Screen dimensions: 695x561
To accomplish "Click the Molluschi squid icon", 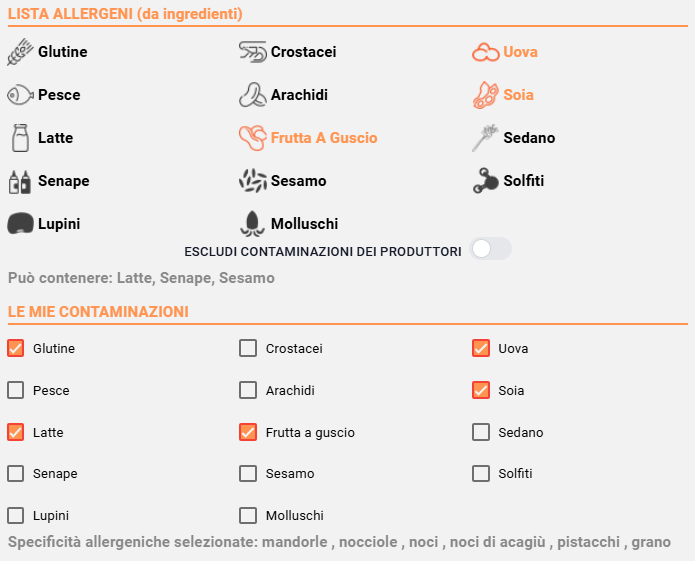I will tap(252, 223).
